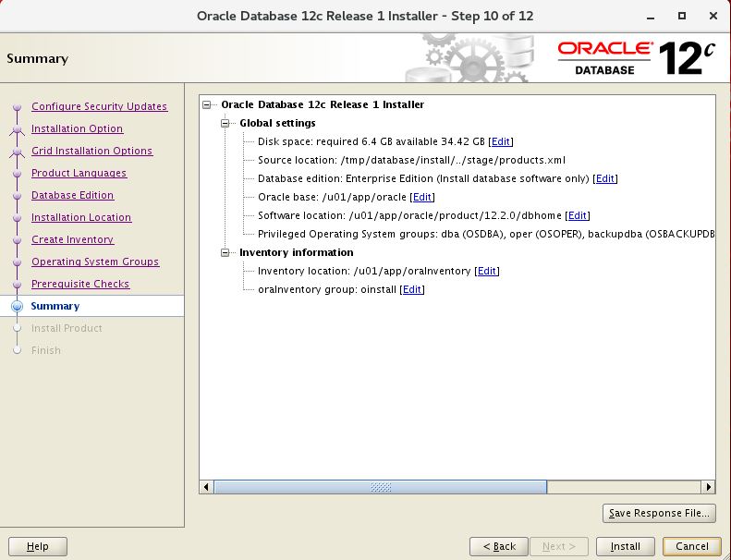Viewport: 731px width, 560px height.
Task: Click the horizontal scrollbar thumb
Action: (381, 487)
